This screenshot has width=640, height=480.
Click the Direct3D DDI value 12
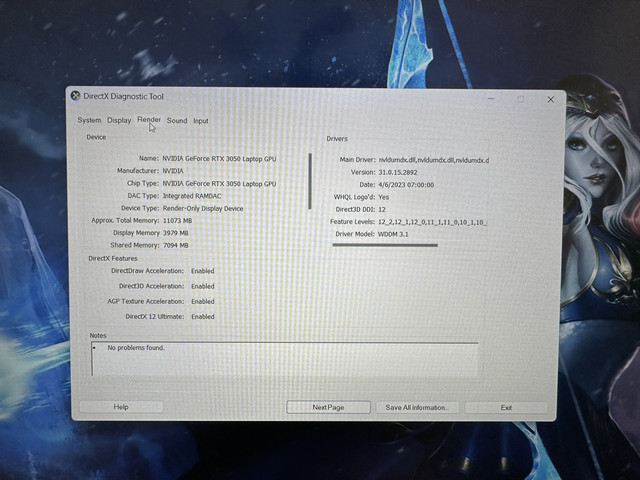[382, 209]
